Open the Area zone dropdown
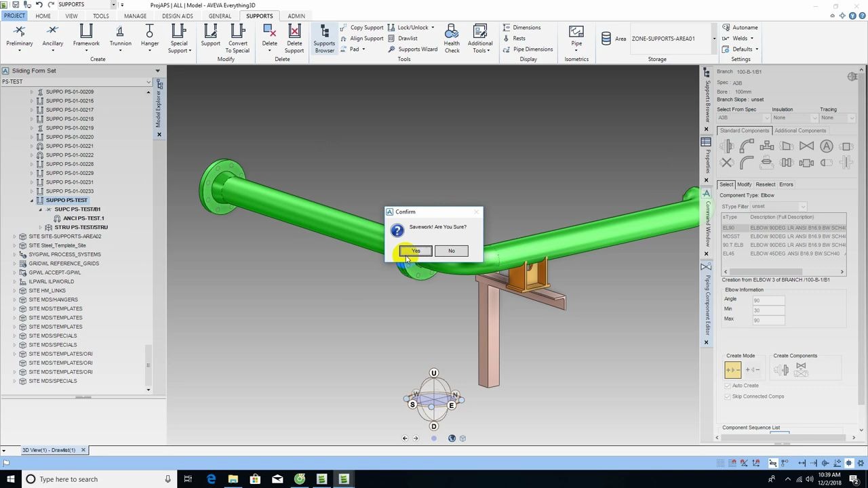The image size is (868, 488). click(713, 39)
